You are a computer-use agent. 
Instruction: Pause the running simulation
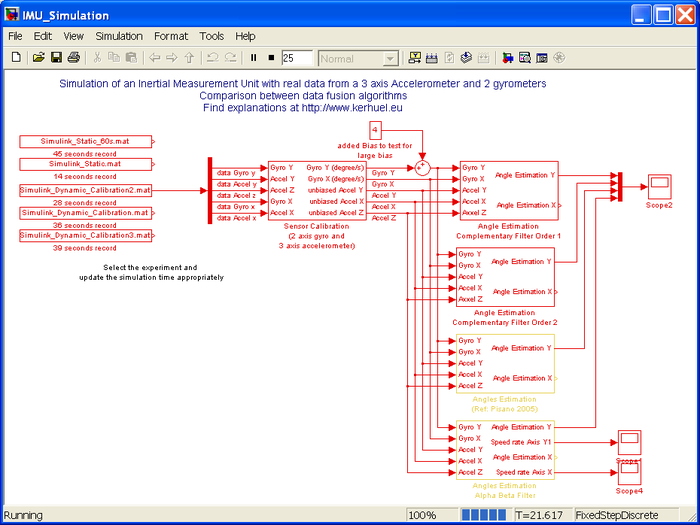coord(254,58)
